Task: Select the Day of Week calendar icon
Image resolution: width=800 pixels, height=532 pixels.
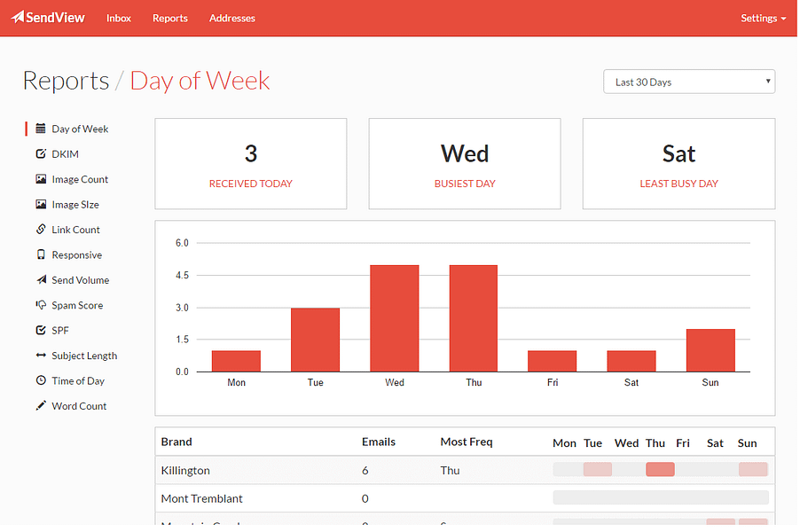Action: [x=41, y=129]
